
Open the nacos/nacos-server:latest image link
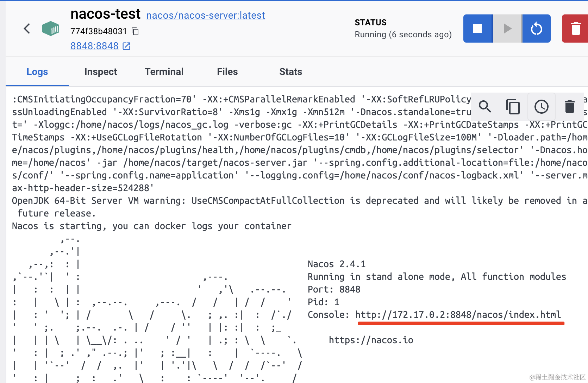tap(206, 15)
